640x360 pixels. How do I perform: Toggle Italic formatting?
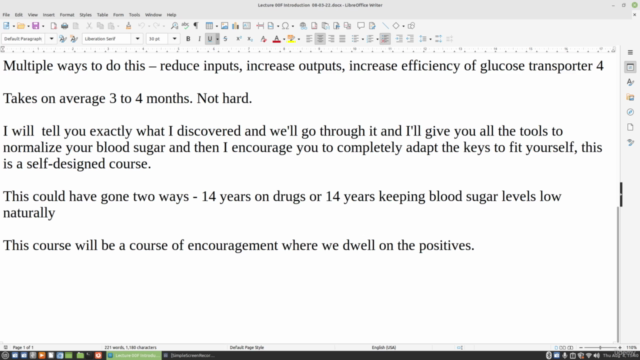(x=199, y=39)
